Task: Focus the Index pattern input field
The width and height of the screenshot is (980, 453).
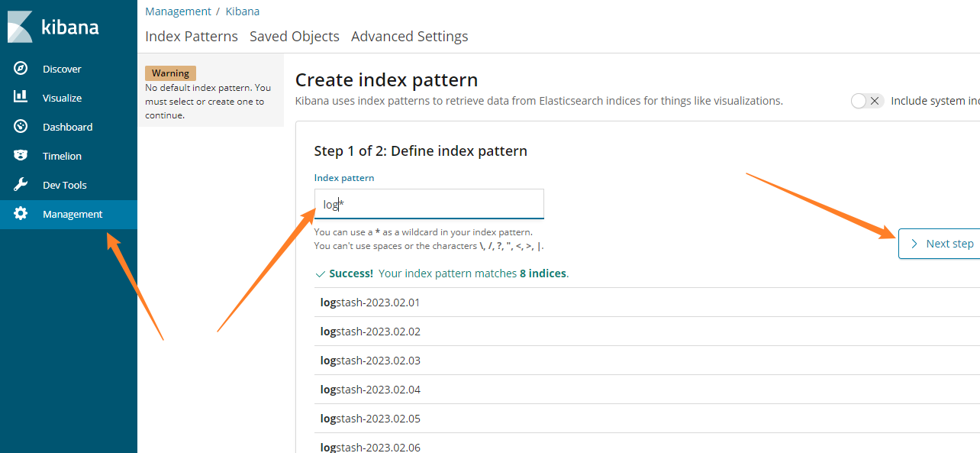Action: pyautogui.click(x=429, y=204)
